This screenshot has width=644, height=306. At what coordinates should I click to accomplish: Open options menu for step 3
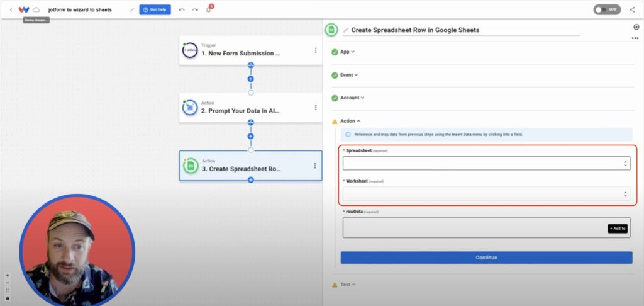coord(315,166)
